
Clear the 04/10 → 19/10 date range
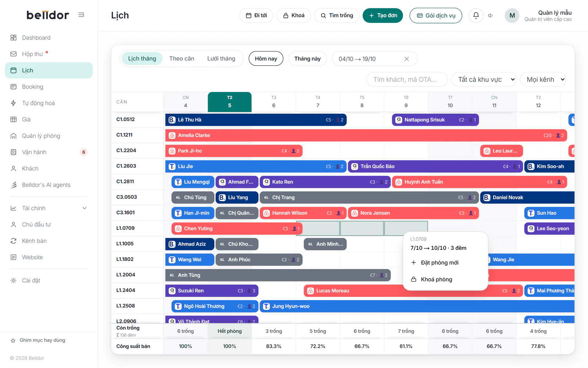click(406, 59)
